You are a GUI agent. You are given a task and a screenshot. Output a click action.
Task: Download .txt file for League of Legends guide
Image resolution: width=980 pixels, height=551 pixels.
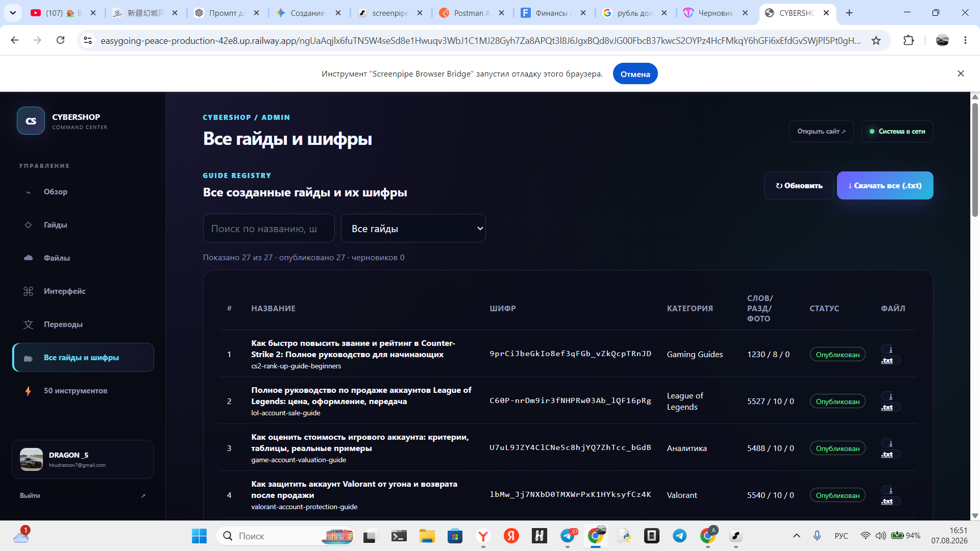click(890, 402)
